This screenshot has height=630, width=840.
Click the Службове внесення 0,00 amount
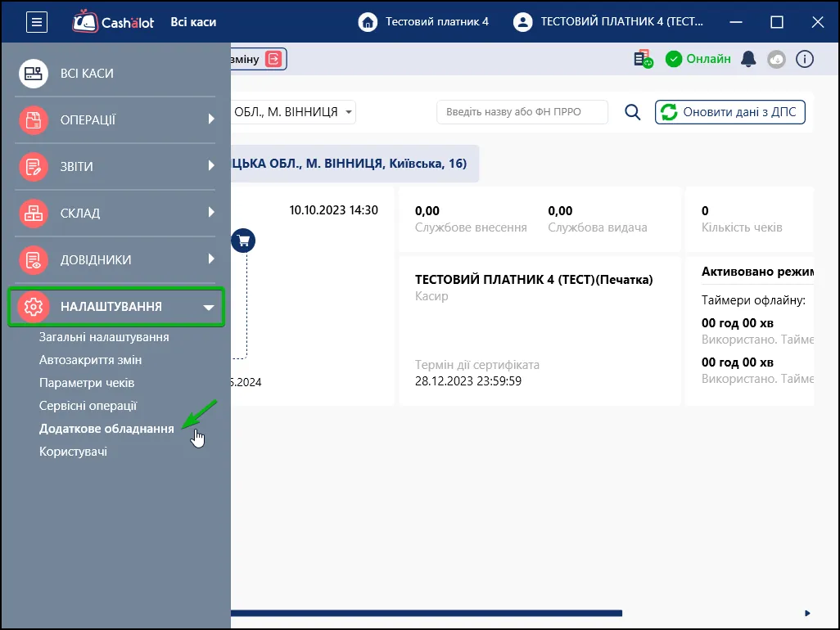click(x=427, y=211)
